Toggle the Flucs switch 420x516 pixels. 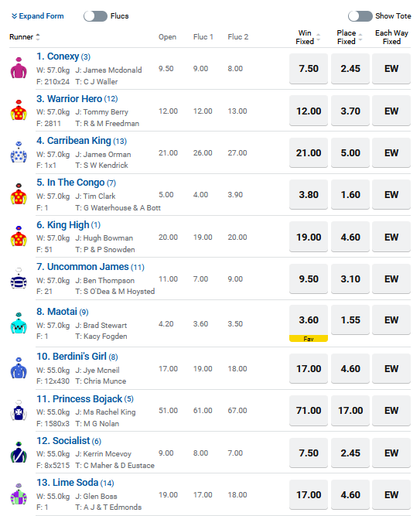(x=95, y=15)
